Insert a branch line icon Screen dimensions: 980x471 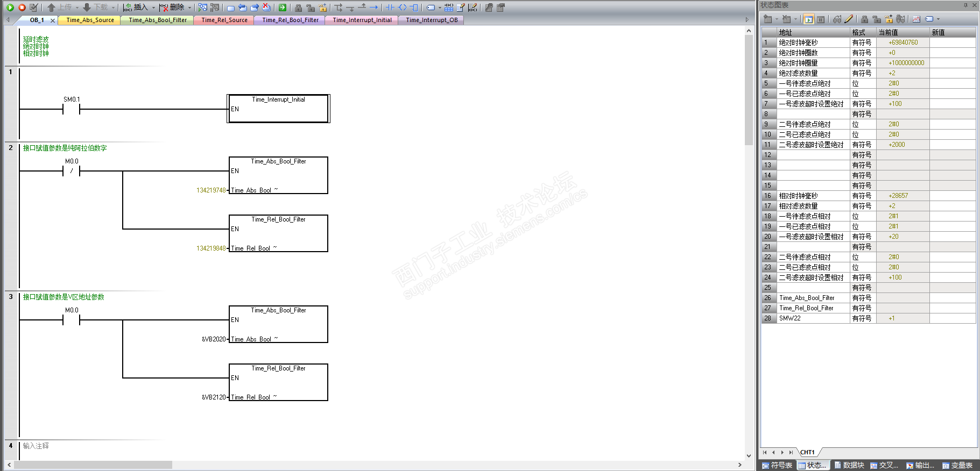(x=339, y=8)
